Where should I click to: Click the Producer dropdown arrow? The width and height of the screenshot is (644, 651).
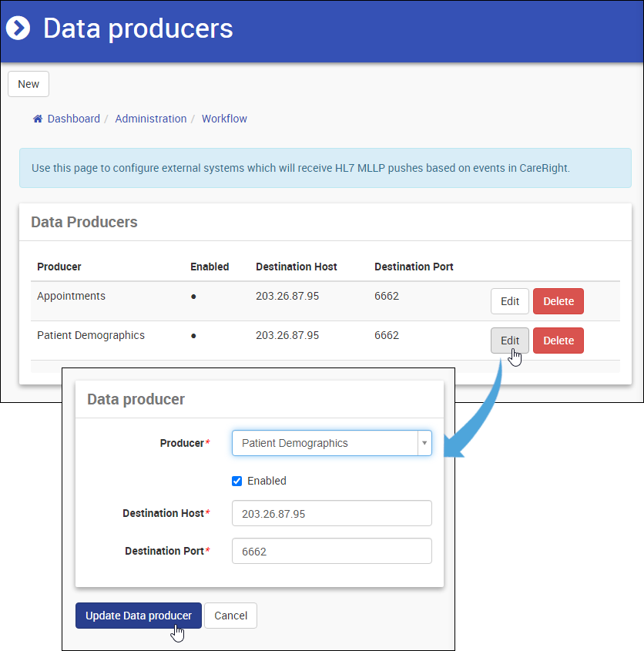pyautogui.click(x=424, y=443)
